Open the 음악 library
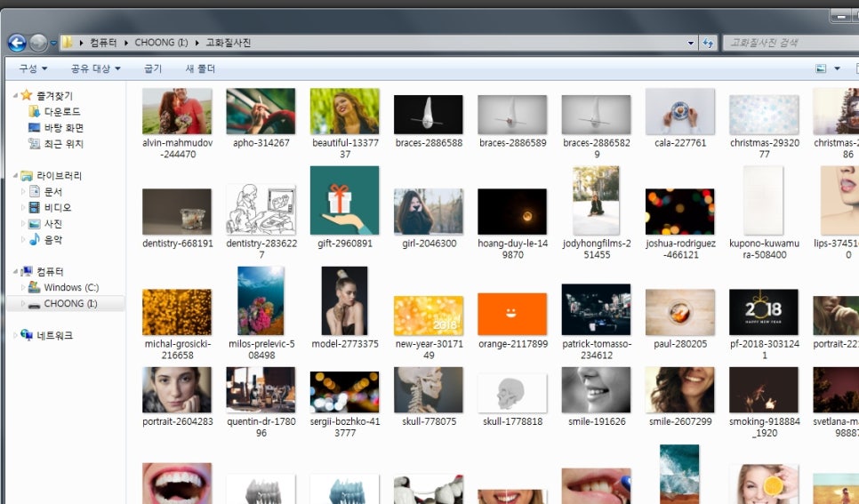Viewport: 859px width, 504px height. 53,239
